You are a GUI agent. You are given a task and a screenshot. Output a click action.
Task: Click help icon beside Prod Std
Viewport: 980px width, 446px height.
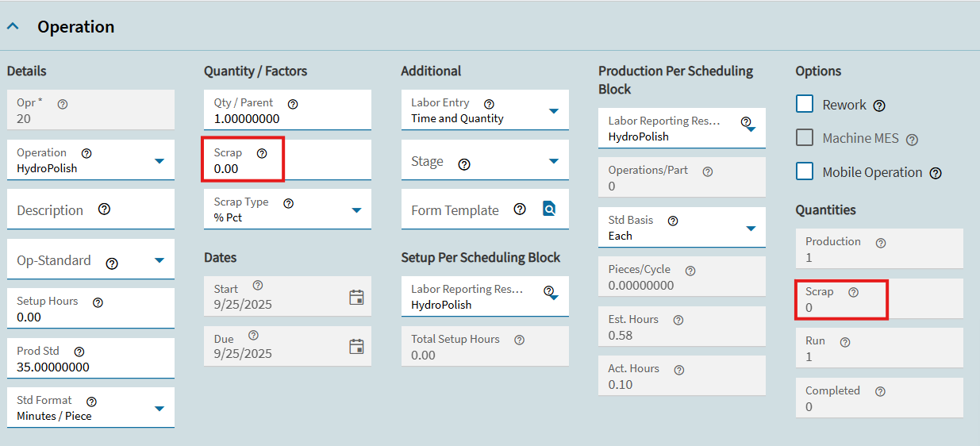pos(79,352)
